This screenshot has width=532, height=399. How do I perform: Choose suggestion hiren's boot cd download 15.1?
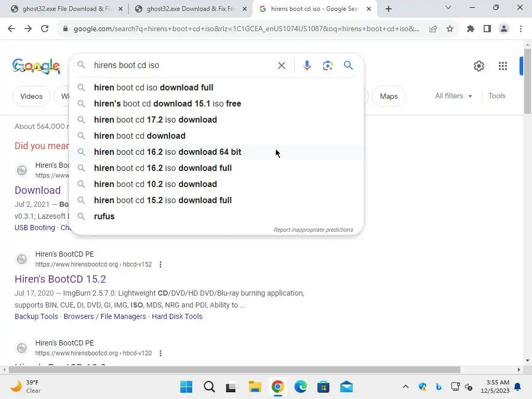[x=216, y=103]
